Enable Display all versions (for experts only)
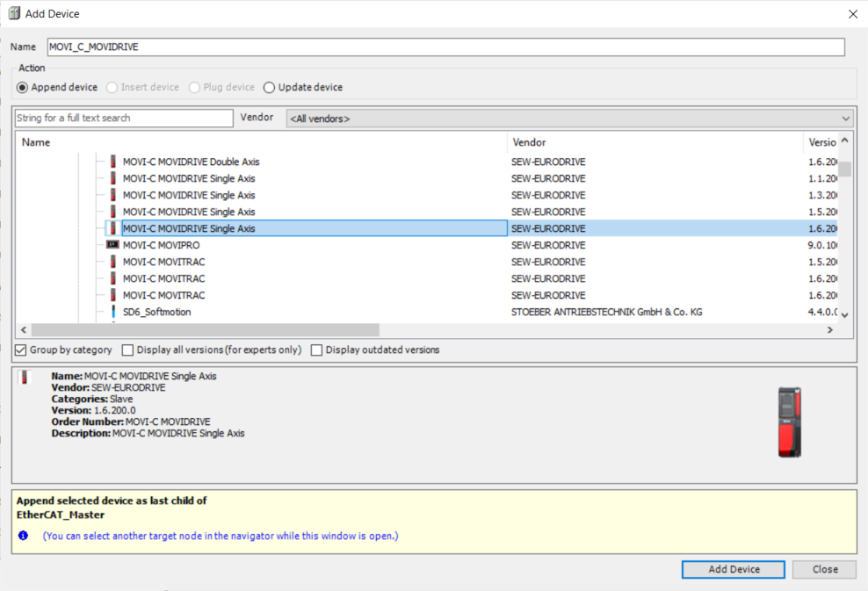This screenshot has width=868, height=591. [x=128, y=350]
